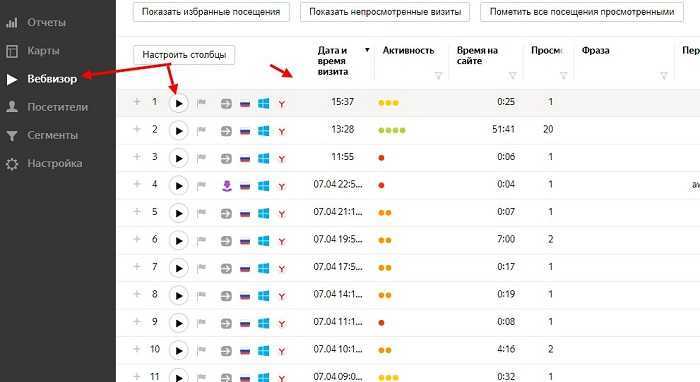700x382 pixels.
Task: Click Yandex browser icon in row 5
Action: (x=282, y=214)
